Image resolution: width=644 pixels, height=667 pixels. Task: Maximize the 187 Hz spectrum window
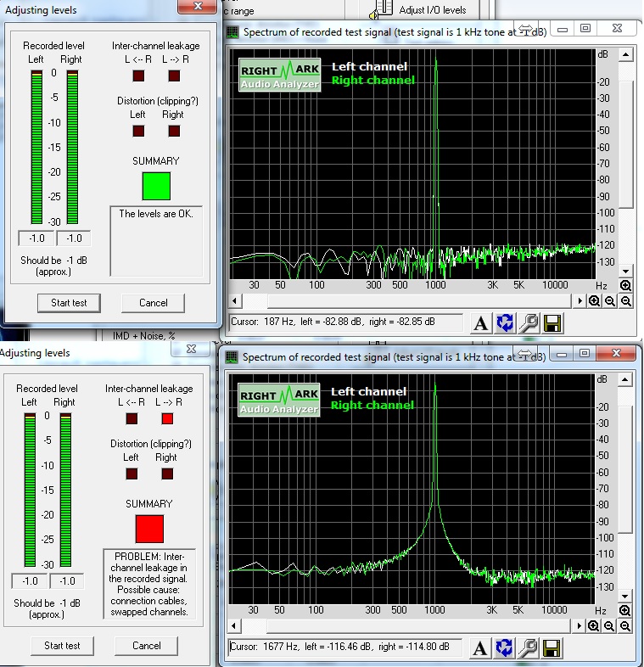tap(585, 29)
